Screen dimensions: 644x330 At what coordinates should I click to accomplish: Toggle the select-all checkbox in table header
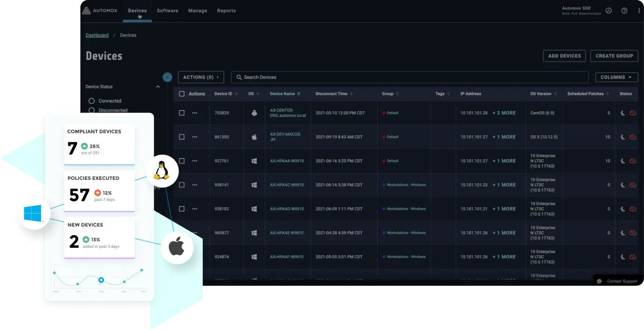point(182,94)
